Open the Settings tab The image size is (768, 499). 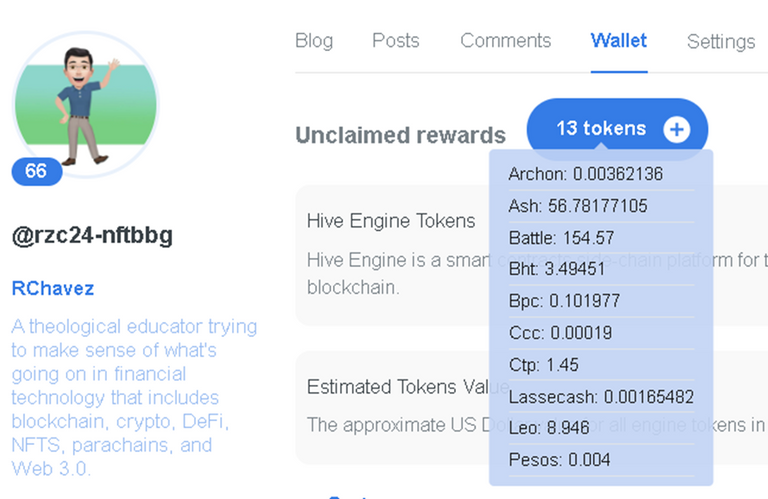point(721,42)
